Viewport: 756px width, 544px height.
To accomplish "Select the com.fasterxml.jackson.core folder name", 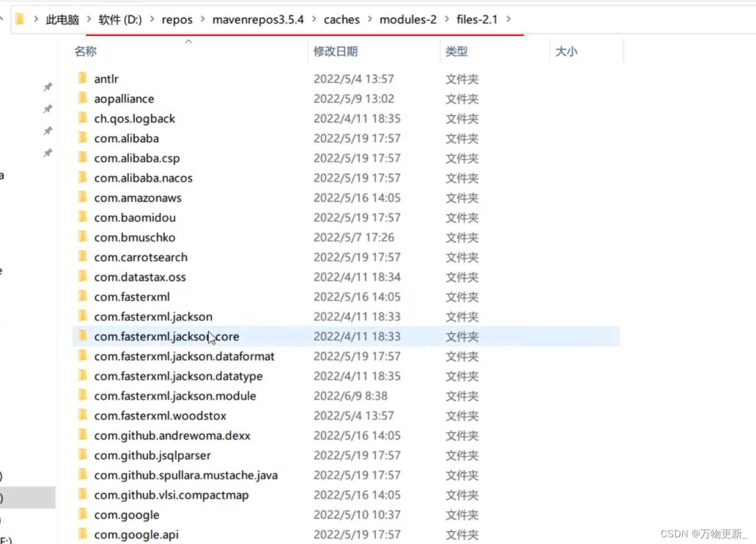I will (167, 336).
